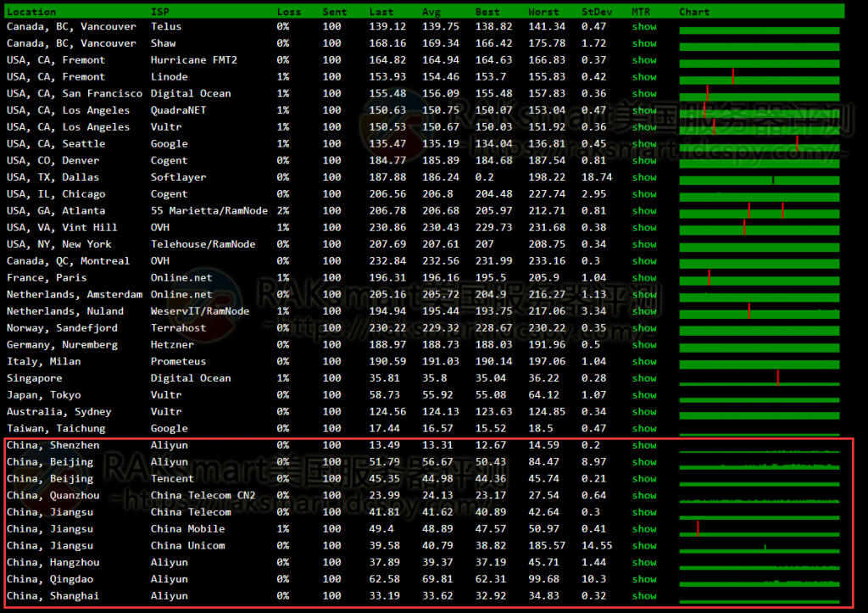Select the Worst column header
The height and width of the screenshot is (613, 868).
543,12
